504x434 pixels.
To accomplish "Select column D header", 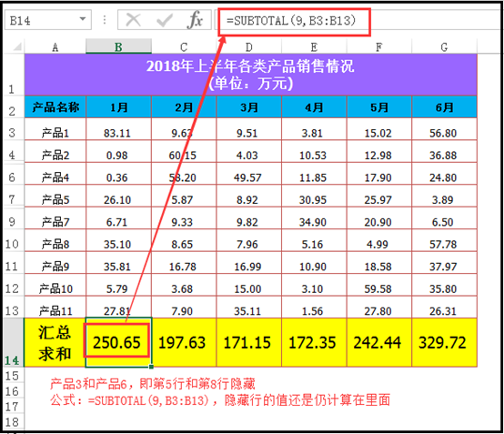I will 249,47.
